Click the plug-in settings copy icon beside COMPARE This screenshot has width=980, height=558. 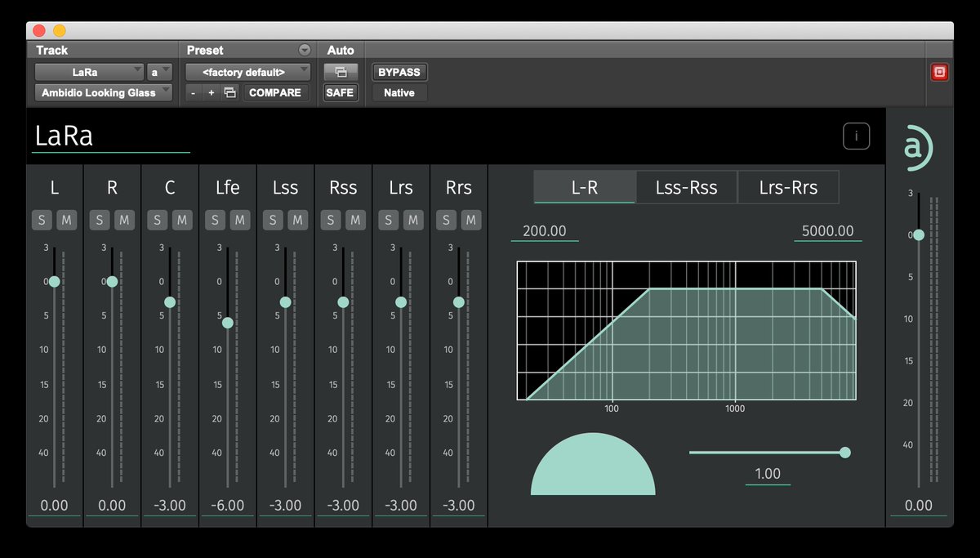(x=229, y=92)
